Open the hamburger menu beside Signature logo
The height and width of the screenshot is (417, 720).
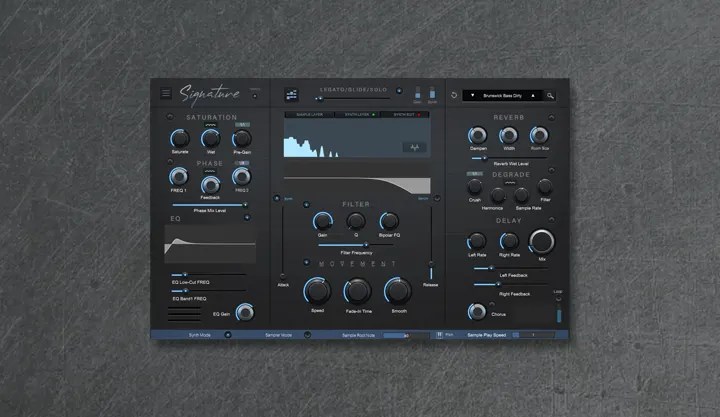[x=166, y=93]
